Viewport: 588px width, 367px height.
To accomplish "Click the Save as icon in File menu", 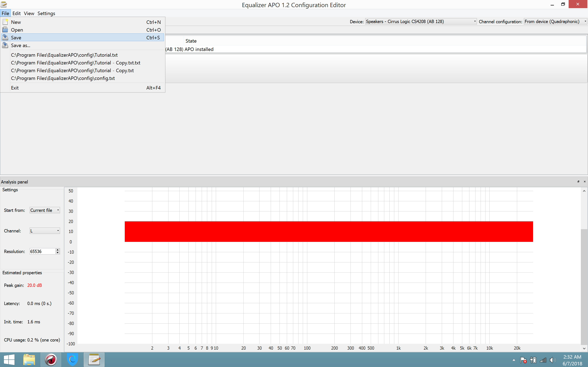I will tap(5, 45).
